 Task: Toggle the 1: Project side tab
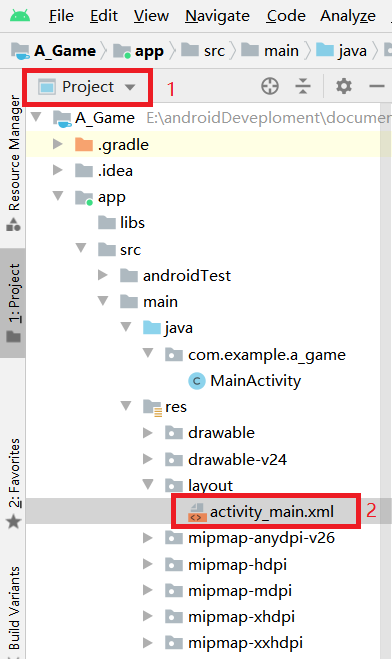(14, 303)
